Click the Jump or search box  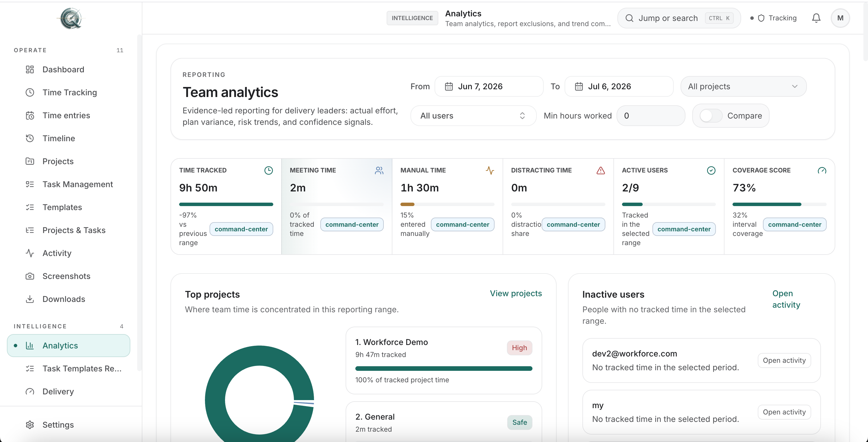pos(679,18)
